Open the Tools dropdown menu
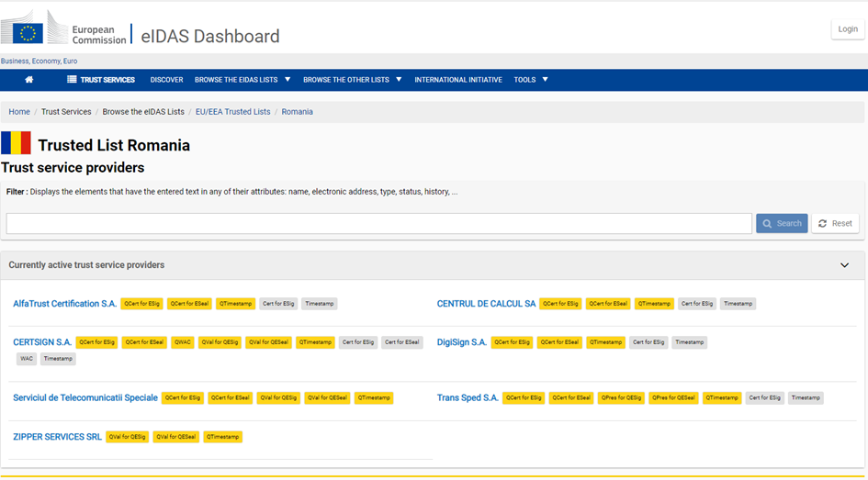 [531, 80]
